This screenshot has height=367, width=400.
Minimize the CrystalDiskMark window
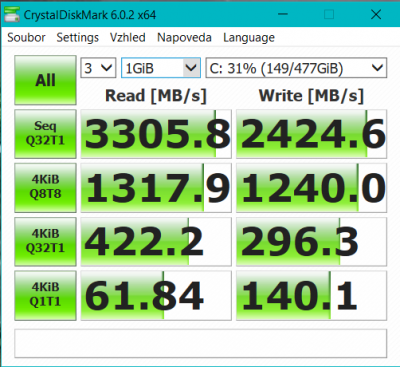[283, 14]
